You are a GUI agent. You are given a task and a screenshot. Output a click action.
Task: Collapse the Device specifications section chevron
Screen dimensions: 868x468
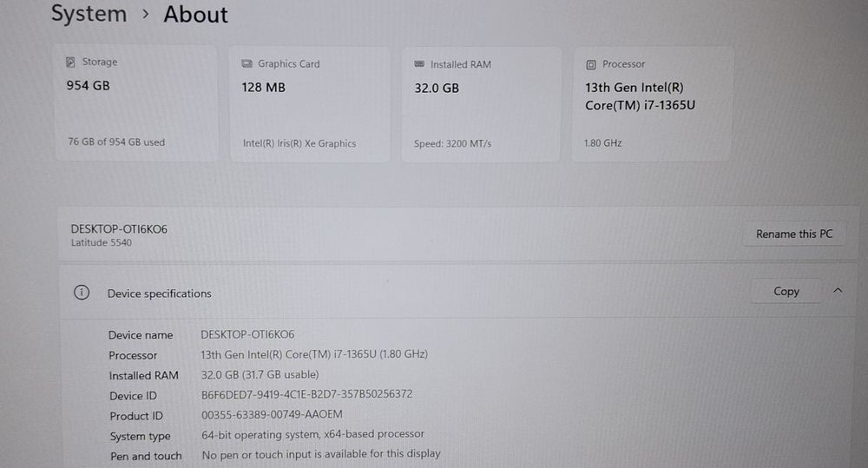tap(838, 291)
